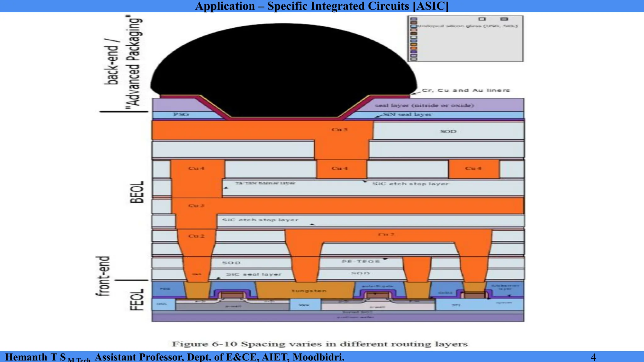Click the 'SOD' label beside the Cu 5 layer
Screen dimensions: 644x362
click(x=448, y=131)
